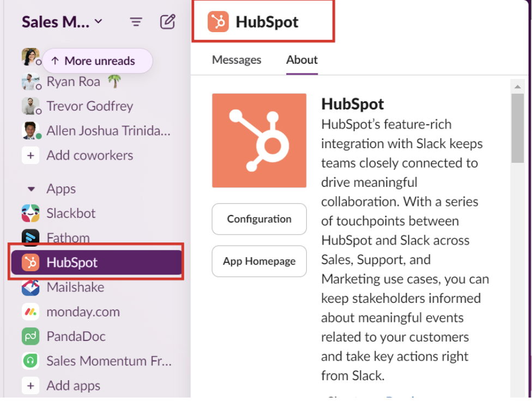The image size is (532, 403).
Task: Open Mailshake app from sidebar
Action: (x=75, y=287)
